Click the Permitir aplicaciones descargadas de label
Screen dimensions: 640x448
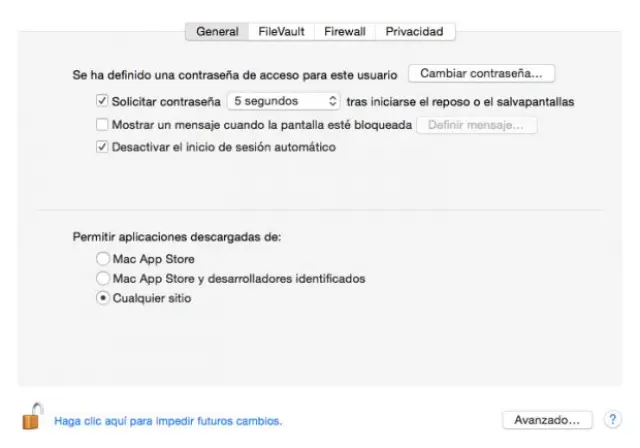click(x=177, y=237)
